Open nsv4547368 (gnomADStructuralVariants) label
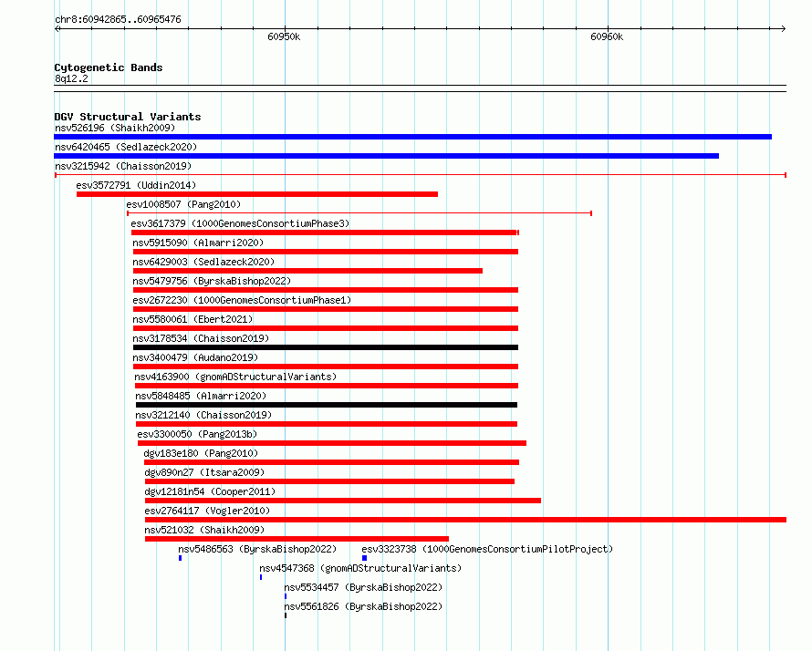The width and height of the screenshot is (812, 651). (360, 568)
